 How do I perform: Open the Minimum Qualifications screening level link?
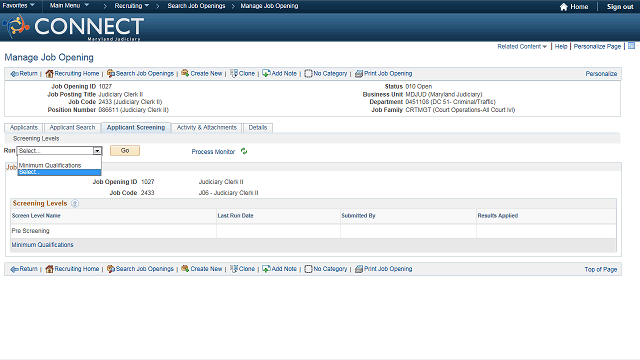[42, 245]
